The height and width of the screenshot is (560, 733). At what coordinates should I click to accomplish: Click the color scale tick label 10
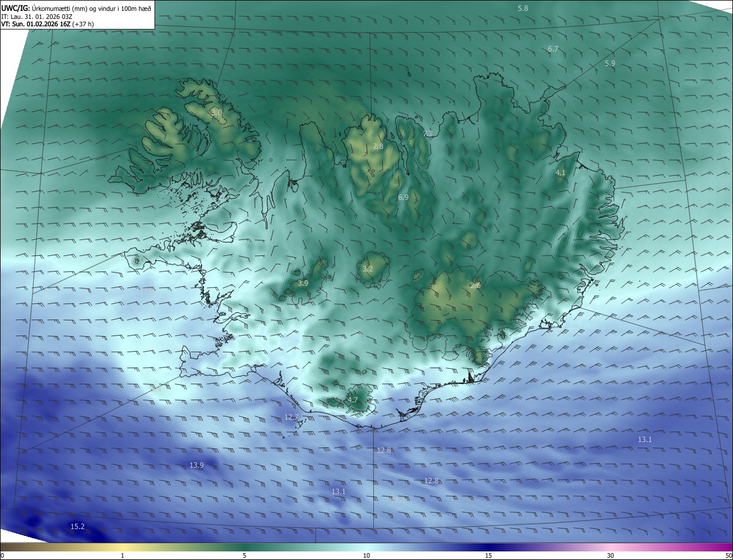[366, 555]
